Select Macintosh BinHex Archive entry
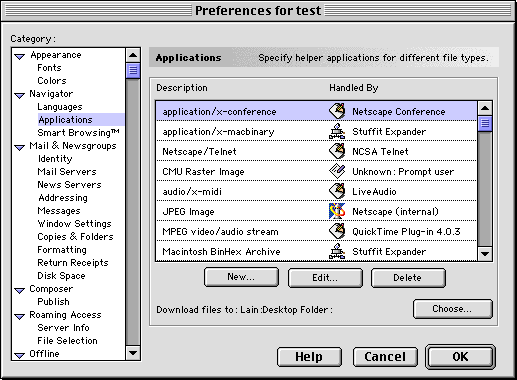517x380 pixels. coord(316,251)
